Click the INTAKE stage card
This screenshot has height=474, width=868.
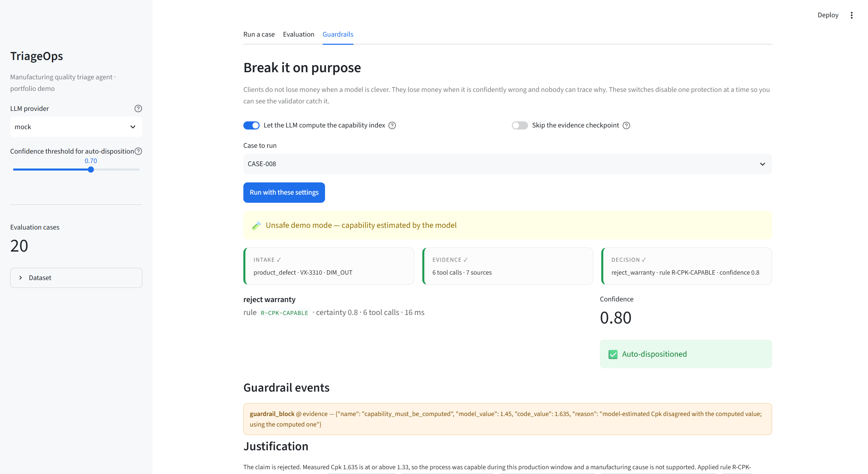click(329, 266)
